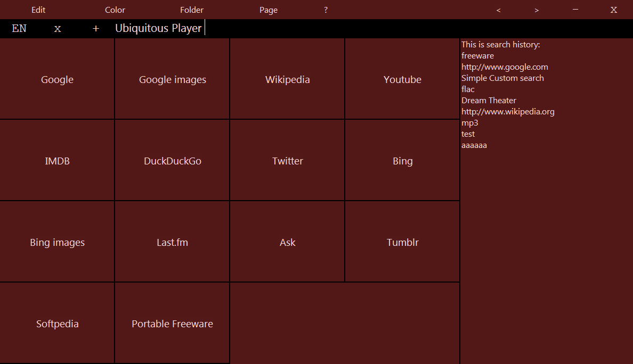The image size is (633, 364).
Task: Search with the Twitter tile
Action: 287,160
